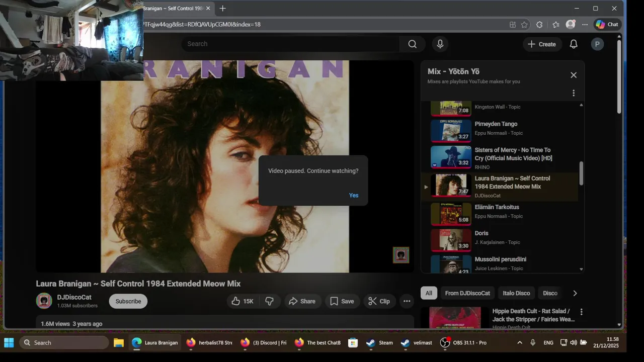Click the Doris thumbnail in playlist
Screen dimensions: 644x362
451,240
